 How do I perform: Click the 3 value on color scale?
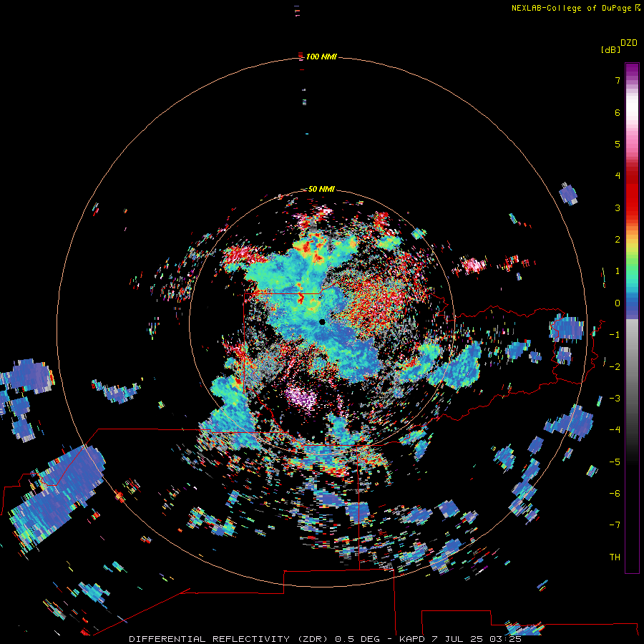pyautogui.click(x=618, y=208)
